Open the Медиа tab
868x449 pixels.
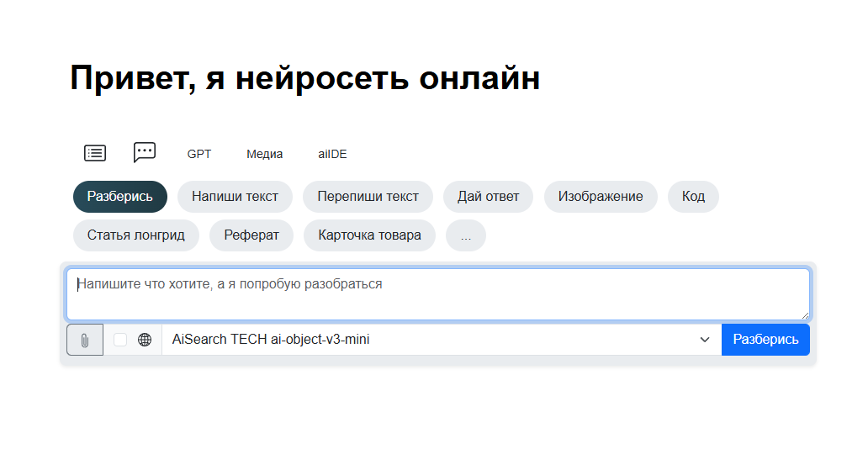(x=264, y=154)
